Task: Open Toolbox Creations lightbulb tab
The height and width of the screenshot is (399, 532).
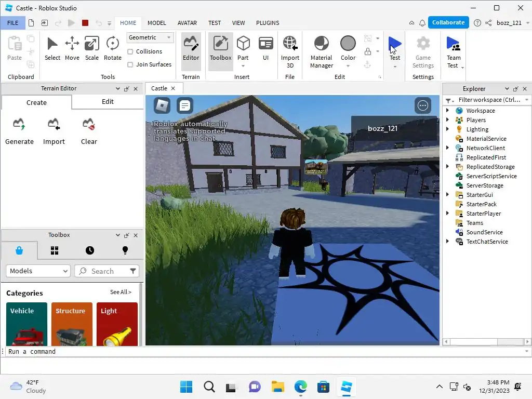Action: tap(125, 250)
